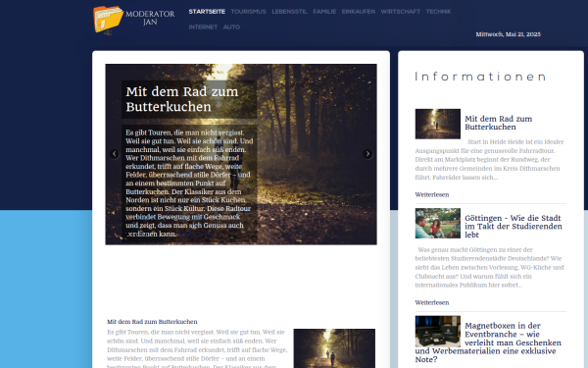The image size is (588, 368).
Task: Click Göttingen students thumbnail in sidebar
Action: pyautogui.click(x=438, y=223)
